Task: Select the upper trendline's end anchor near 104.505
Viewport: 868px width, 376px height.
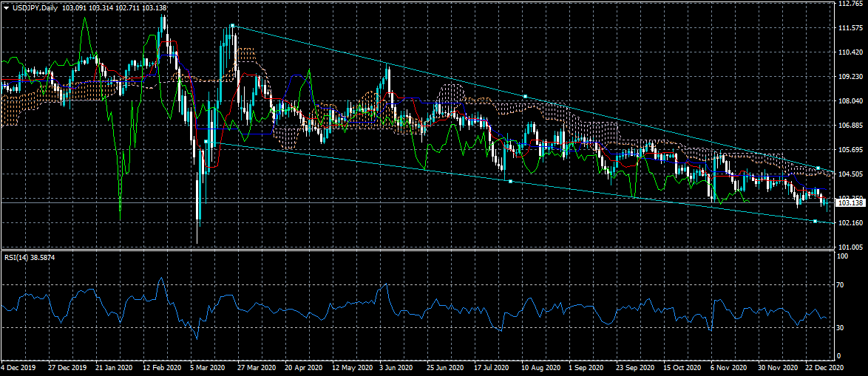Action: [818, 168]
